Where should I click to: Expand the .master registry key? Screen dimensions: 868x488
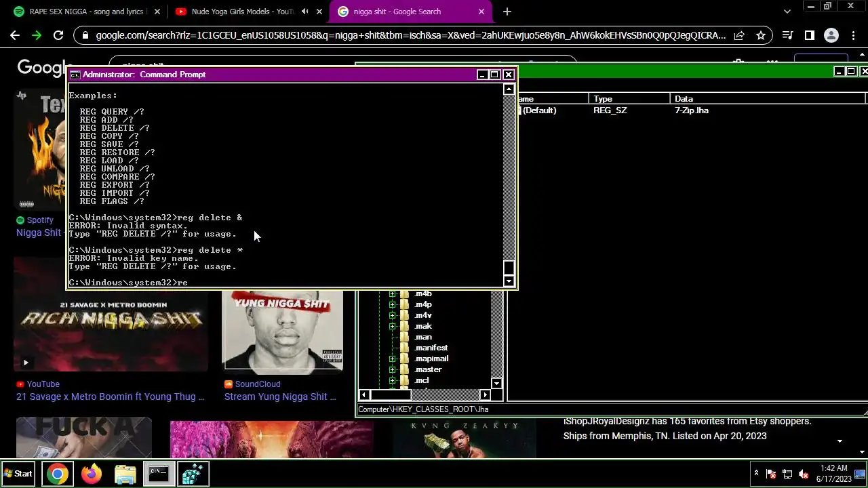click(392, 369)
